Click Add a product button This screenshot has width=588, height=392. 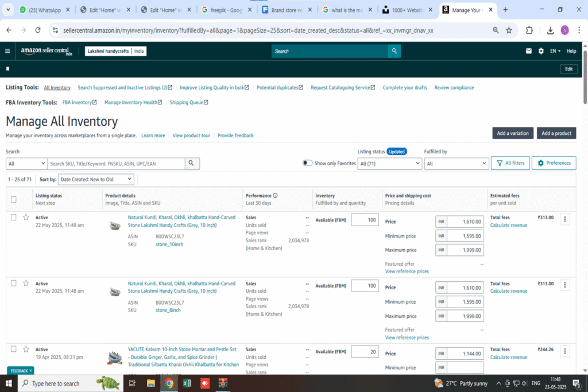(556, 133)
